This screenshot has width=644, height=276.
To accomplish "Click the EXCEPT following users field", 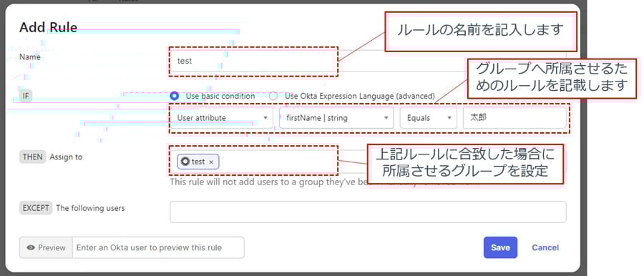I will coord(368,212).
